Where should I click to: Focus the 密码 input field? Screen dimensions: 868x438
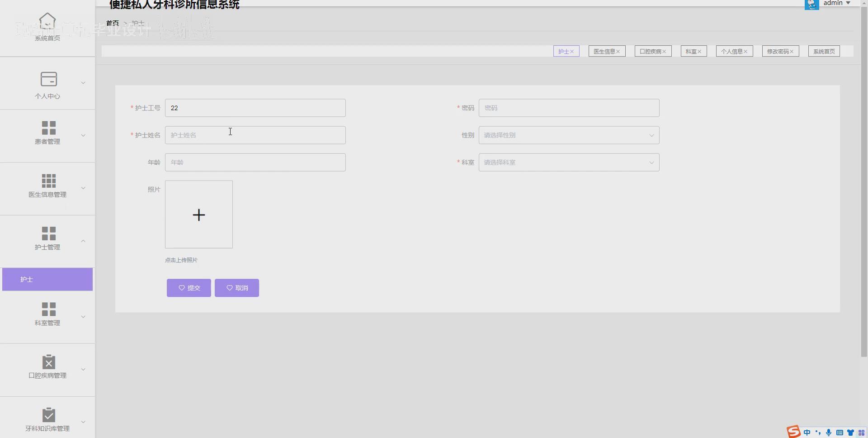pos(569,108)
